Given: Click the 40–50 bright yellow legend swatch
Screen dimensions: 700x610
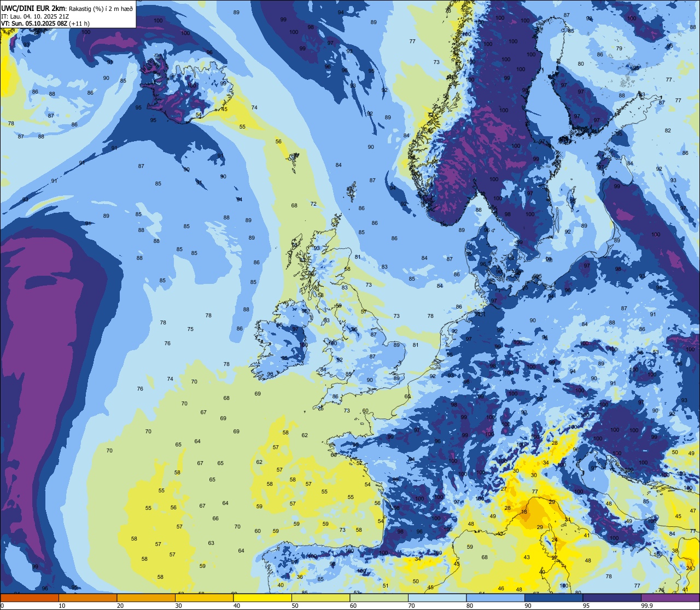Looking at the screenshot, I should click(262, 597).
